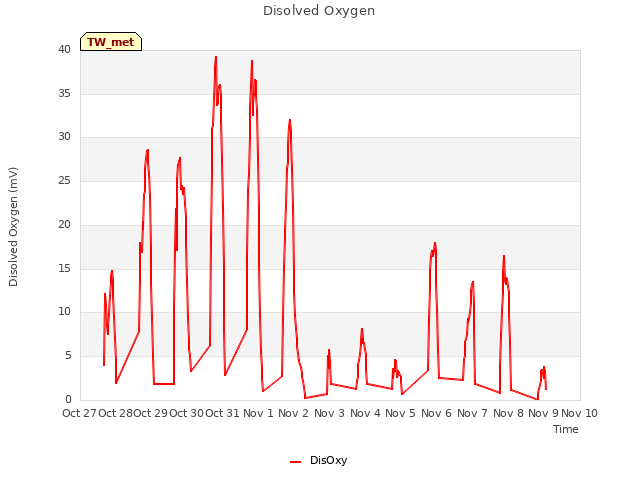Click the 'Nov 7' x-axis date label

click(472, 413)
